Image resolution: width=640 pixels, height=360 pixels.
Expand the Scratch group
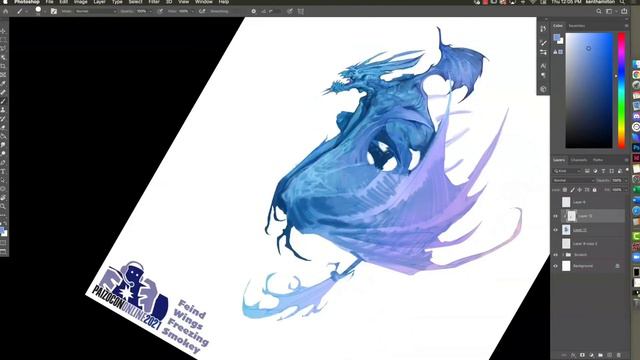[x=562, y=255]
